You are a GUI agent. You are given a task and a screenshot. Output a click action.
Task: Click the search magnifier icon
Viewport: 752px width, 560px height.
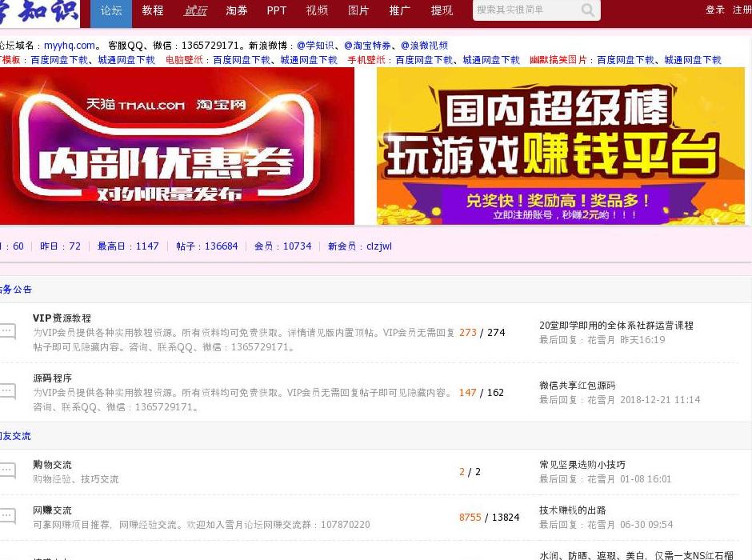coord(587,10)
